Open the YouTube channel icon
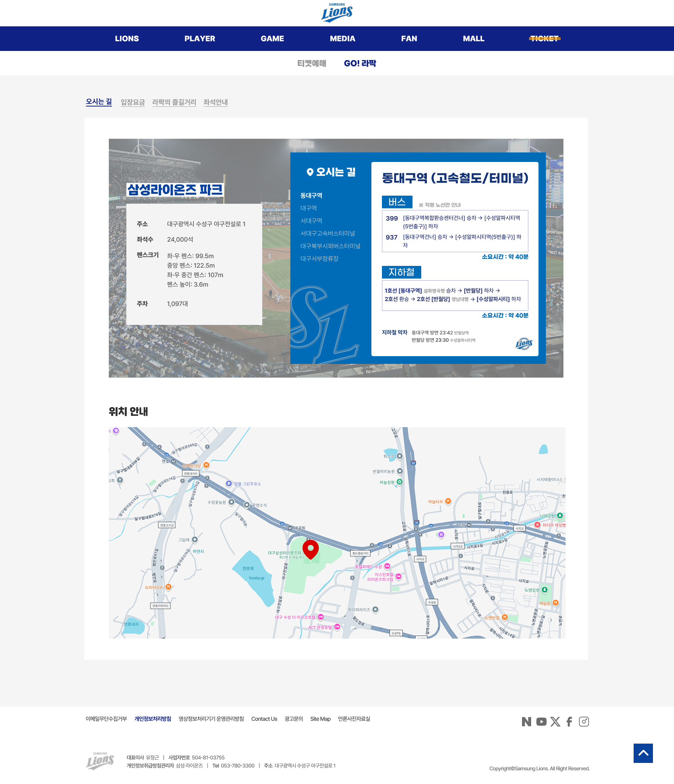Image resolution: width=674 pixels, height=784 pixels. pyautogui.click(x=541, y=721)
